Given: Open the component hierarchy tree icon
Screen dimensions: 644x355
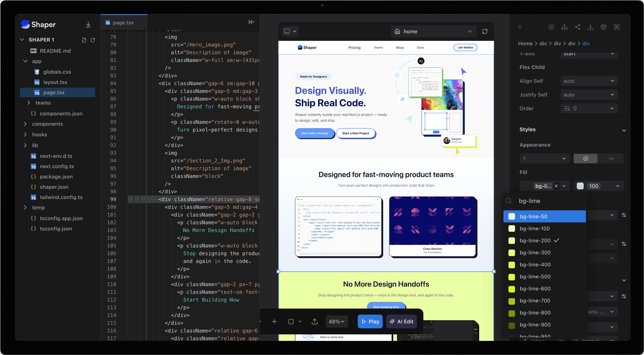Looking at the screenshot, I should 565,27.
